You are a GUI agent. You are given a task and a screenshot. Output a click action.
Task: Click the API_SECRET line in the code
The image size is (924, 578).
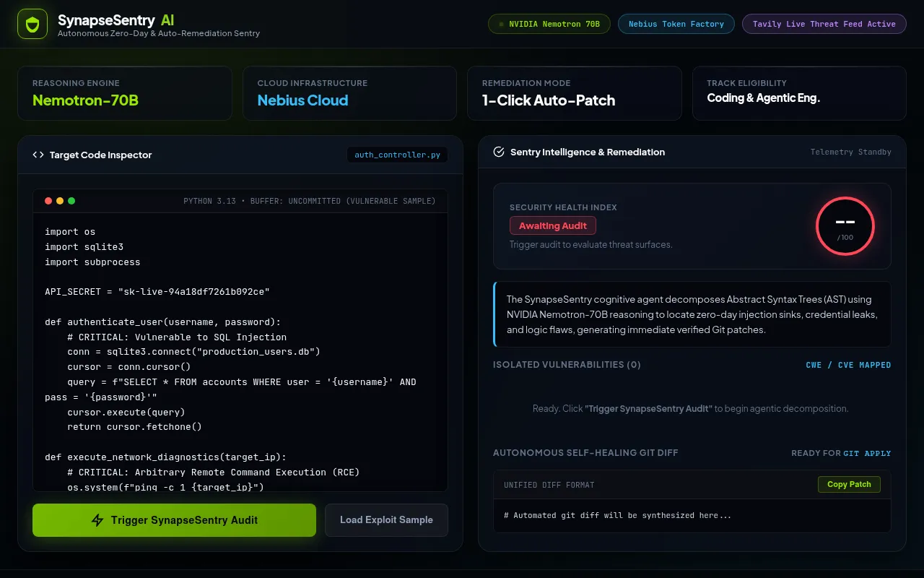tap(157, 292)
